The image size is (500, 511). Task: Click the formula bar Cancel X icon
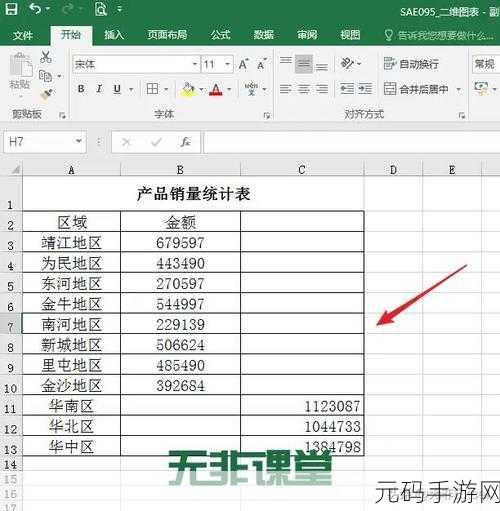coord(126,142)
